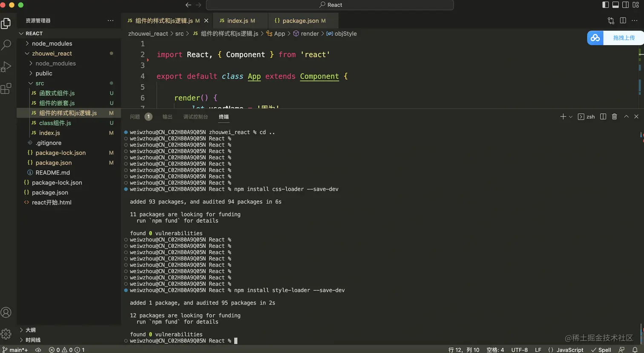Screen dimensions: 644x353
Task: Open the Extensions view
Action: tap(6, 89)
